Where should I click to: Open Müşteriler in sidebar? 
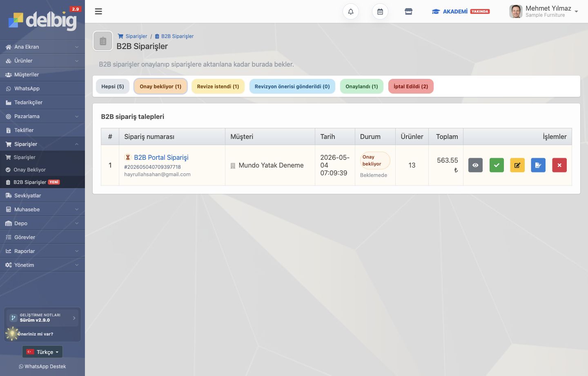click(x=42, y=75)
